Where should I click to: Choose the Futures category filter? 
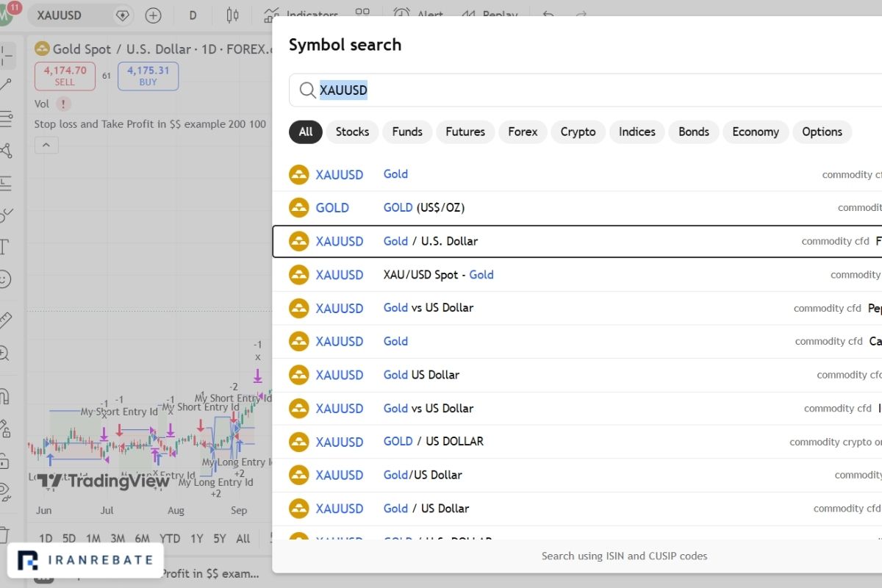(x=465, y=132)
